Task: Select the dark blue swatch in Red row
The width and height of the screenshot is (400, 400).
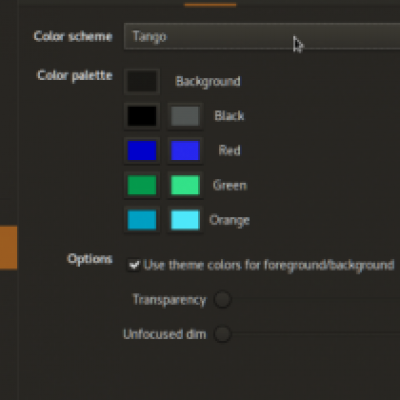Action: [x=142, y=151]
